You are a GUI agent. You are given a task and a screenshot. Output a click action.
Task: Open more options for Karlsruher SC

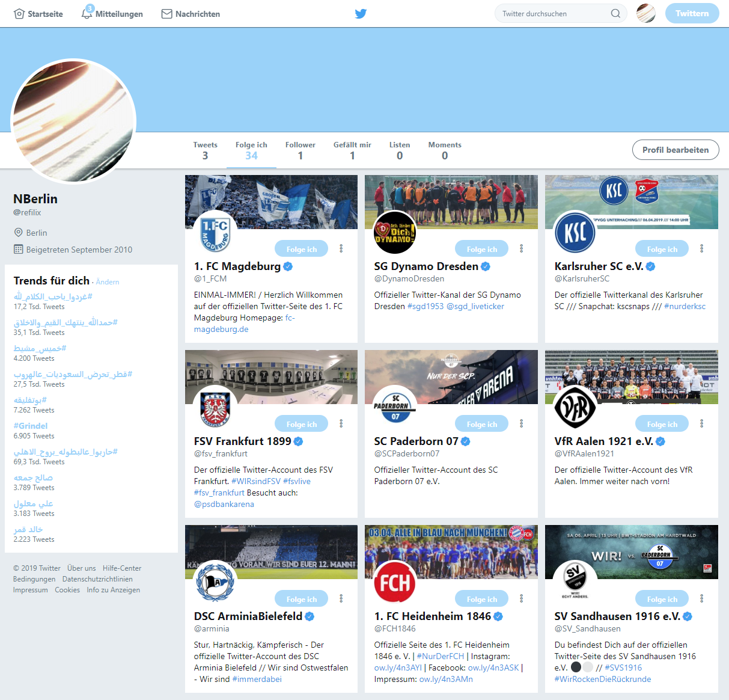pyautogui.click(x=702, y=248)
